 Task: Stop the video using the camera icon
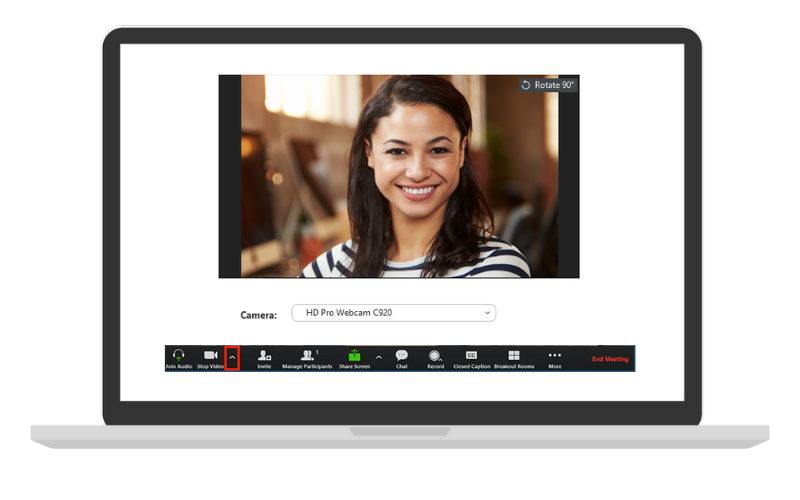tap(210, 356)
